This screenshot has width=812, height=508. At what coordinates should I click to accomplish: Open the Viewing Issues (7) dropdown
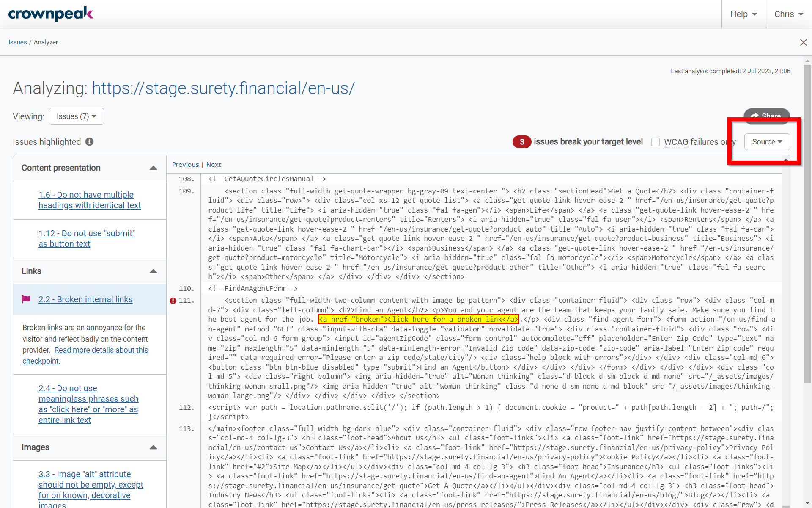[x=77, y=116]
